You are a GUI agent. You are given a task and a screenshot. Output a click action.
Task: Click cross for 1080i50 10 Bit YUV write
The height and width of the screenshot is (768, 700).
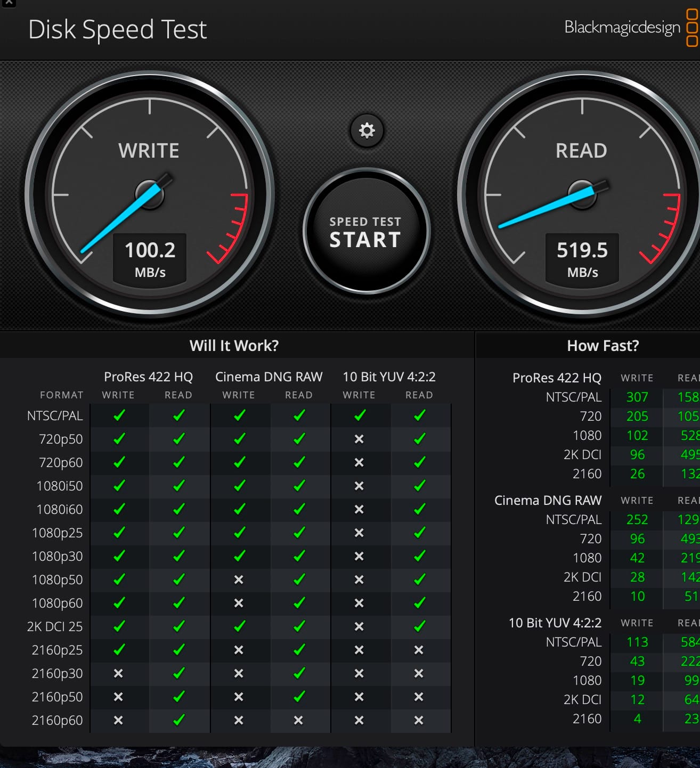(359, 486)
